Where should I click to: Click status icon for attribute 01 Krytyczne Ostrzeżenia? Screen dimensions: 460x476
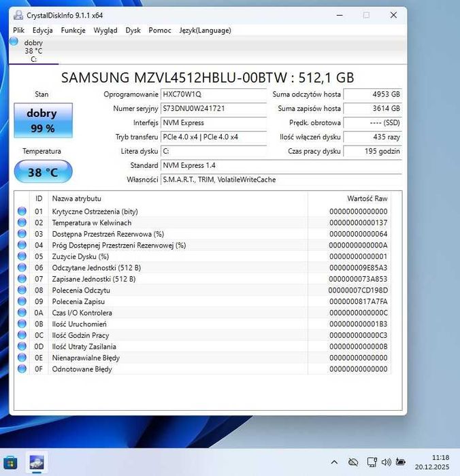click(x=22, y=211)
